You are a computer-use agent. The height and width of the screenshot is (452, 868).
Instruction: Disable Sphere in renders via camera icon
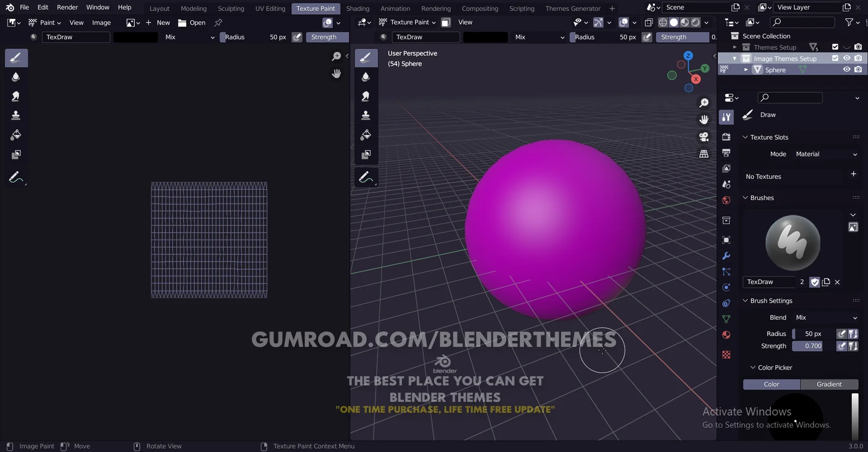pos(858,70)
